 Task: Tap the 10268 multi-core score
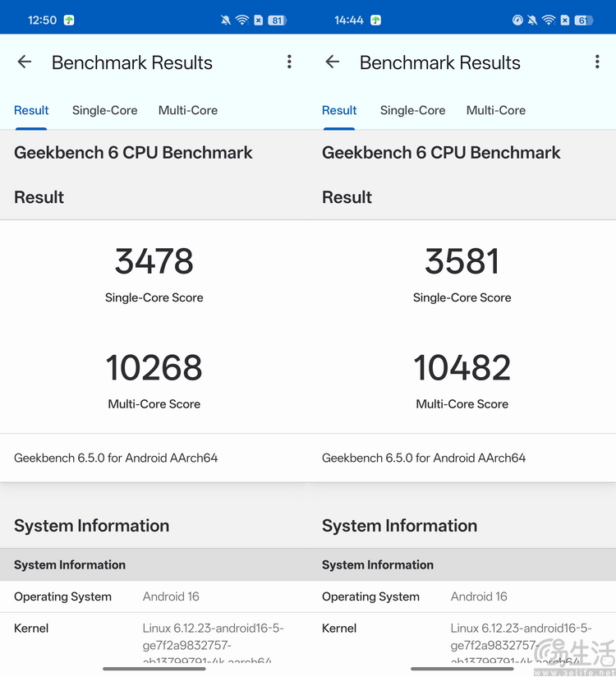pos(154,367)
